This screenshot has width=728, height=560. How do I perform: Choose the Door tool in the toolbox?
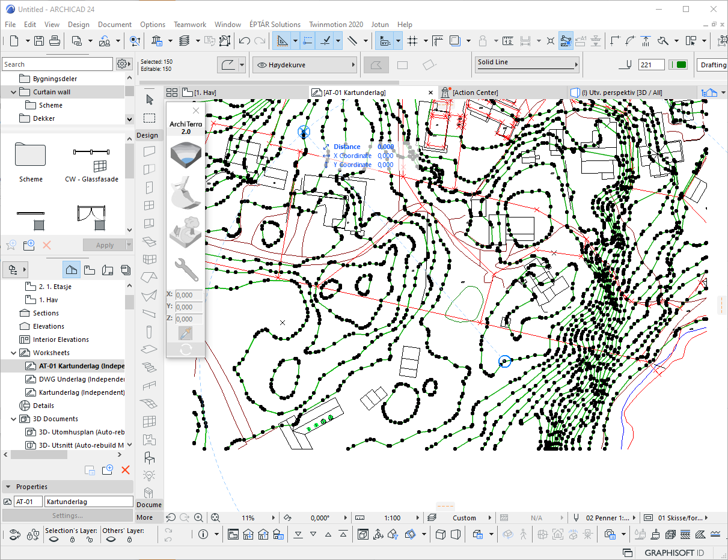(x=149, y=187)
